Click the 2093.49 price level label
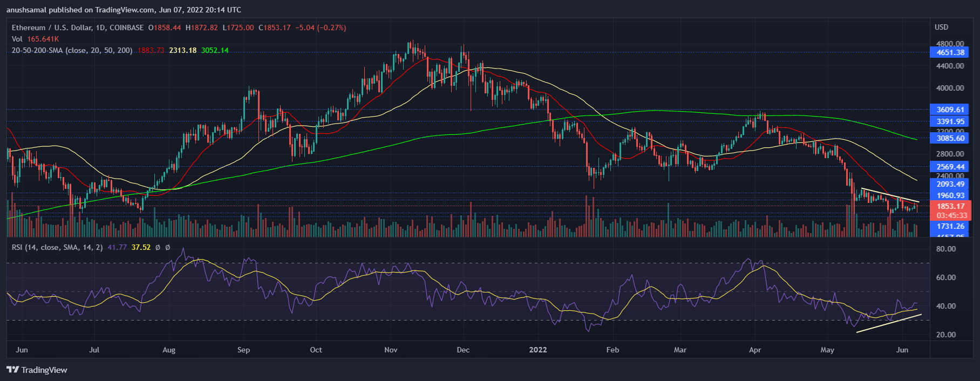Image resolution: width=980 pixels, height=381 pixels. pyautogui.click(x=949, y=185)
